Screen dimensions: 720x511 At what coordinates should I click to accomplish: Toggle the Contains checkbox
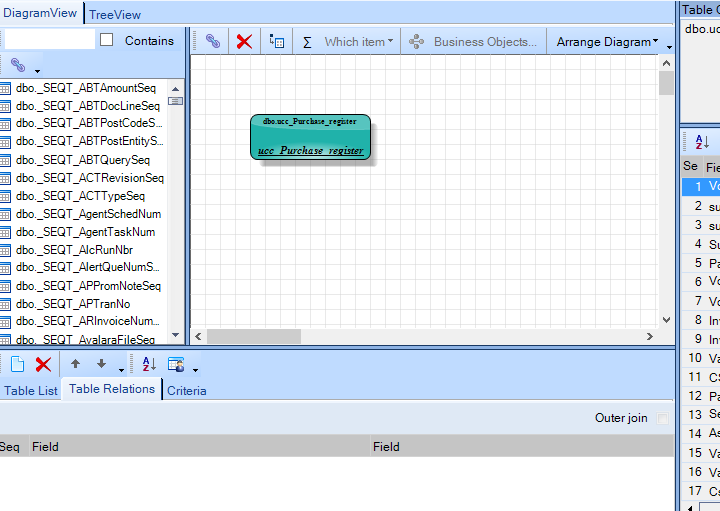point(107,40)
